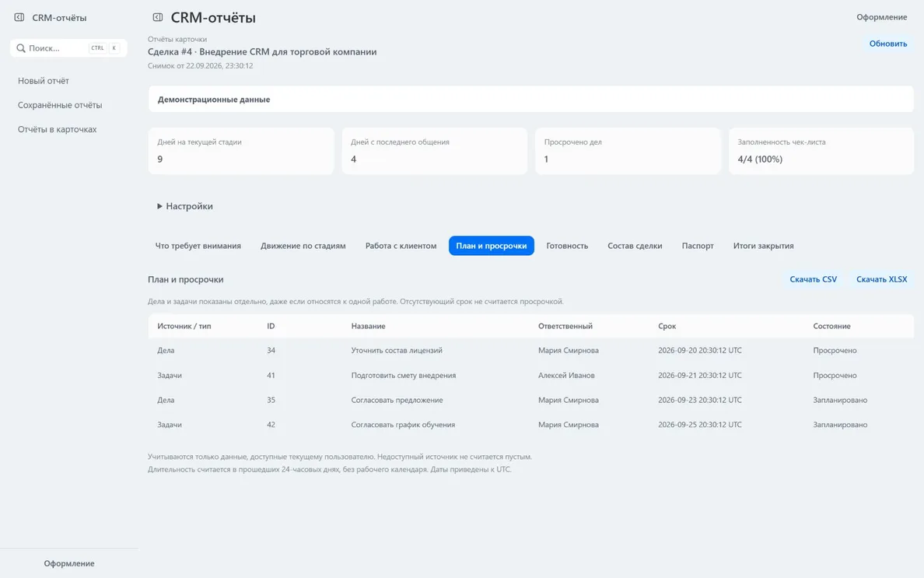Click the Обновить button
The height and width of the screenshot is (578, 924).
(888, 44)
